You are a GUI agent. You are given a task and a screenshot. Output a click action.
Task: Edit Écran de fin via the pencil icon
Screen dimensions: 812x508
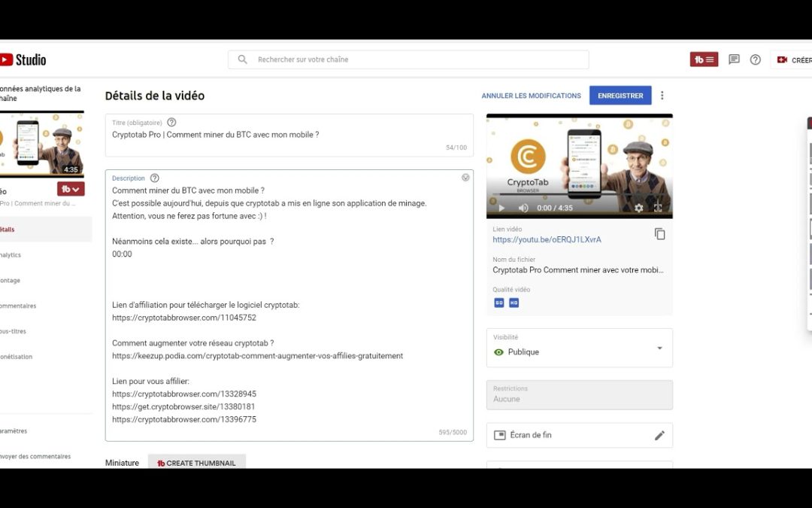[x=660, y=435]
